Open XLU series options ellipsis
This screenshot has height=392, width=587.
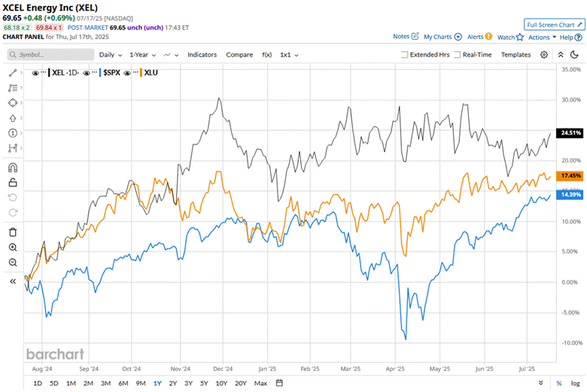(135, 72)
